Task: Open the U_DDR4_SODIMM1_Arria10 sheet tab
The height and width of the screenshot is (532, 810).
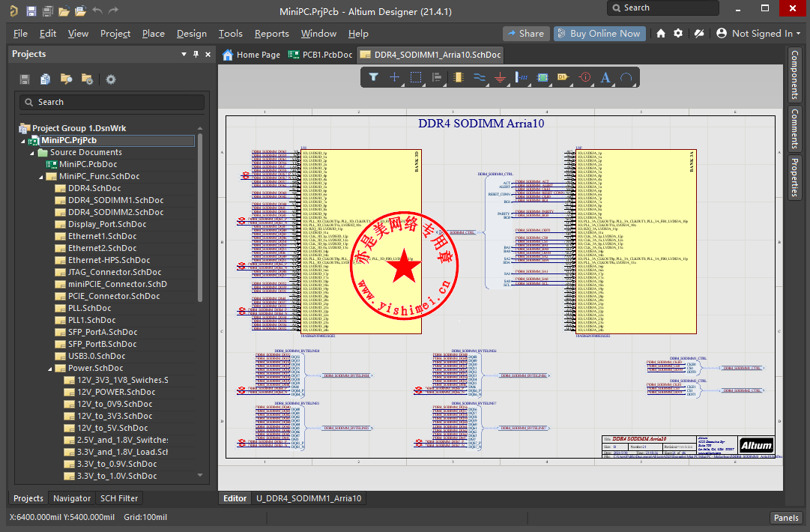Action: [309, 498]
